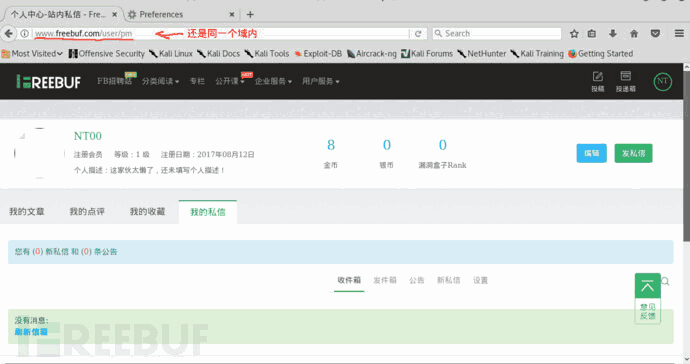Viewport: 690px width, 364px height.
Task: Open the Kali Forums bookmark
Action: click(427, 54)
